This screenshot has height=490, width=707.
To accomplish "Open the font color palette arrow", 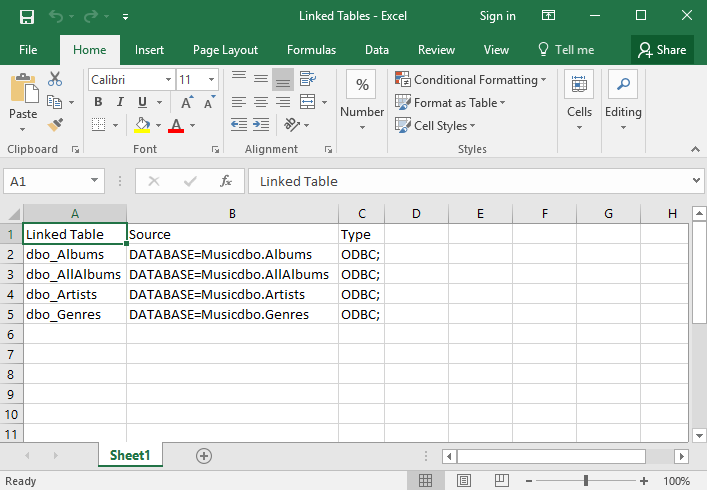I will [x=193, y=125].
